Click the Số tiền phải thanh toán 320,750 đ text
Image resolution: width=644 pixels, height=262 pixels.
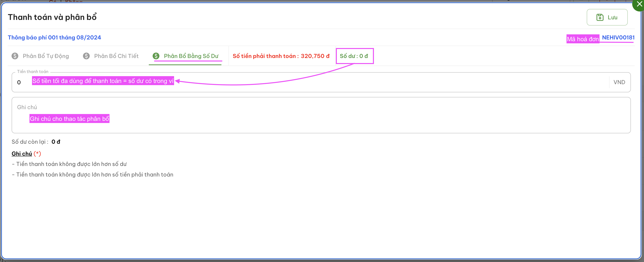[281, 56]
